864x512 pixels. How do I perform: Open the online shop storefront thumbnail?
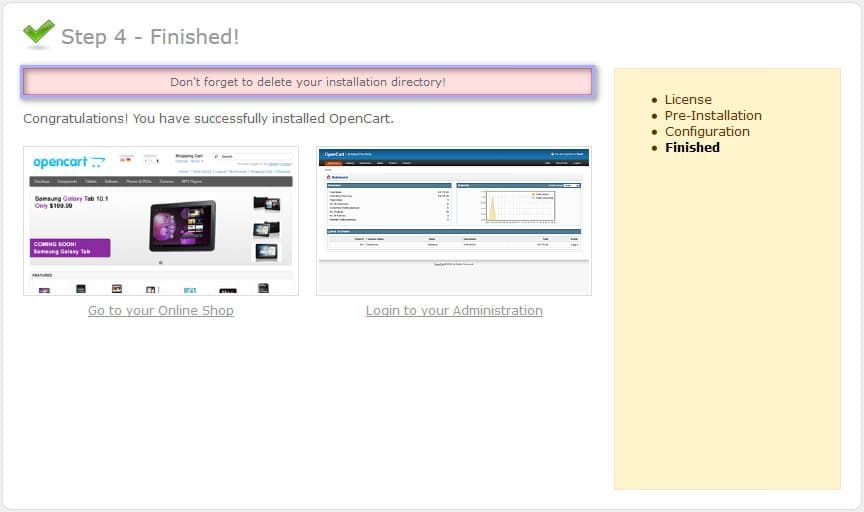(161, 220)
